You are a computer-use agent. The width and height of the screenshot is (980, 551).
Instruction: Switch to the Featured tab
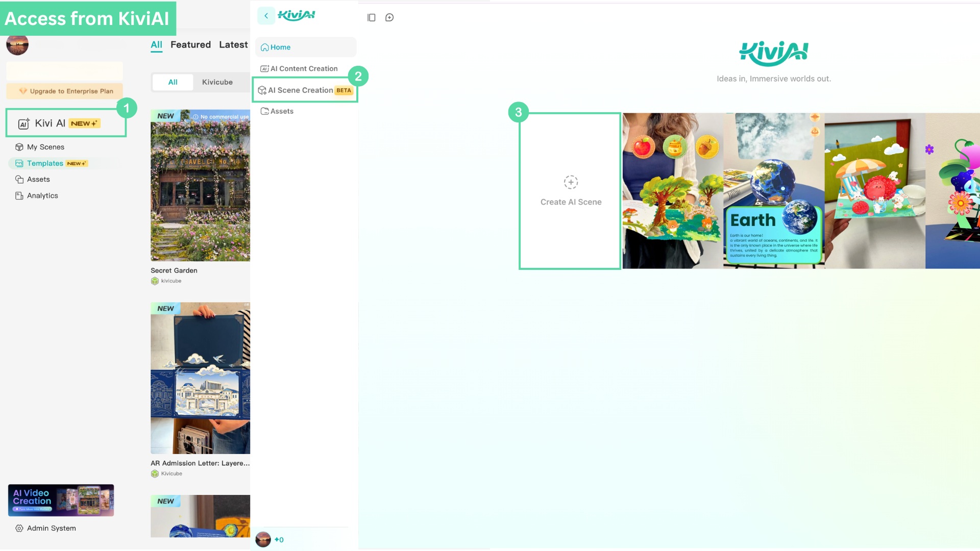190,45
